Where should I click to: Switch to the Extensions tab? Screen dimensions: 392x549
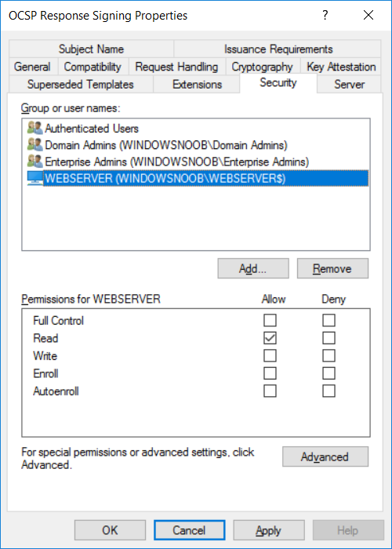point(197,85)
